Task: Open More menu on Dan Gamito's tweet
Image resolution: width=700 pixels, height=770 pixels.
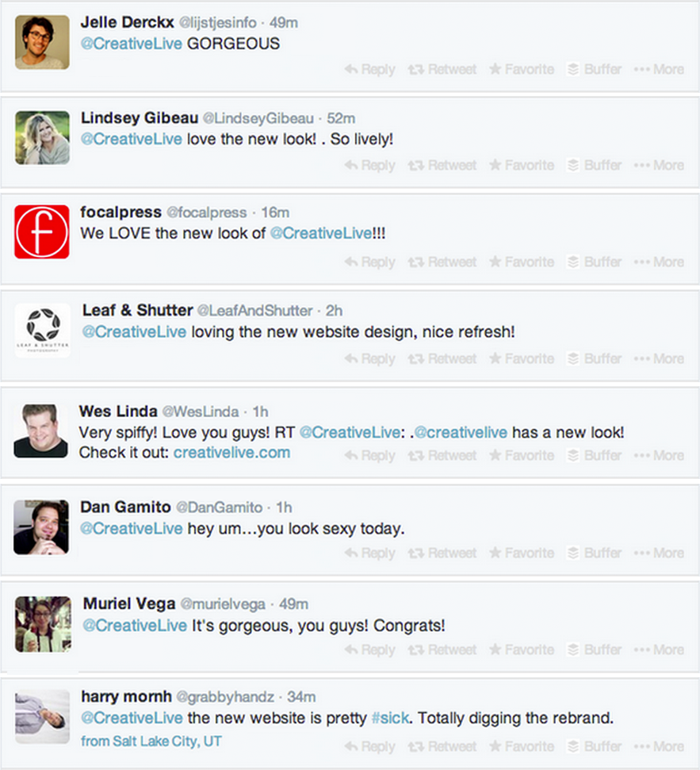Action: (x=659, y=553)
